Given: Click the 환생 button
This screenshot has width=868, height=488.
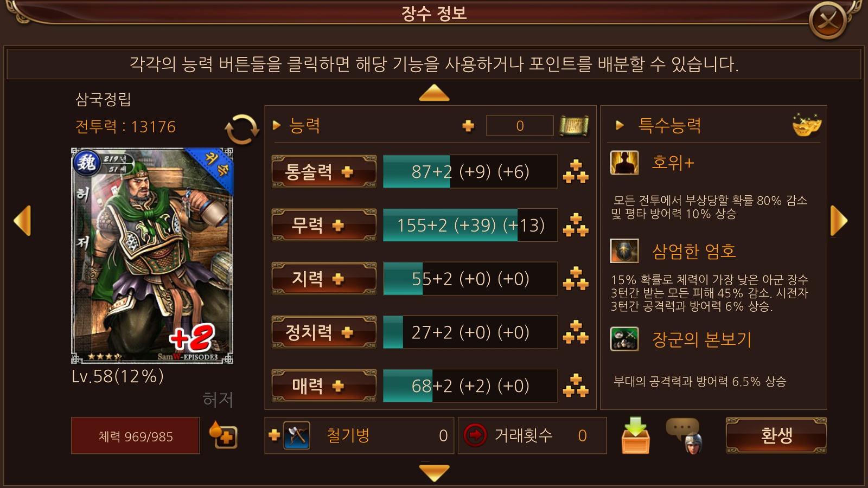Looking at the screenshot, I should click(776, 435).
